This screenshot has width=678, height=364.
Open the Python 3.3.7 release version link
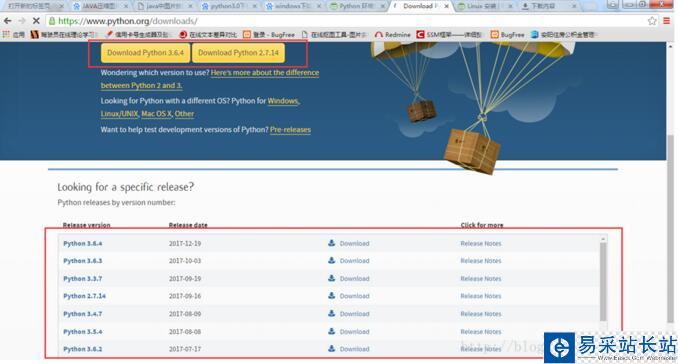(x=83, y=278)
